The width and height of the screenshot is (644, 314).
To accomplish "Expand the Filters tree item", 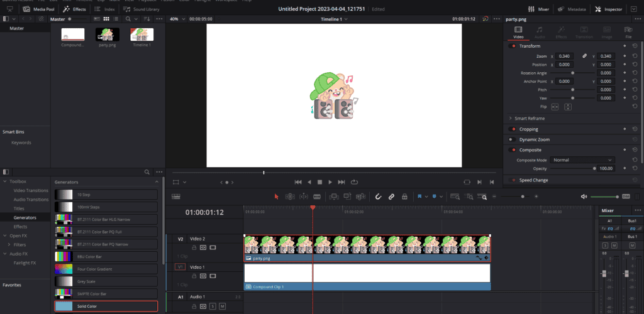I will point(9,245).
